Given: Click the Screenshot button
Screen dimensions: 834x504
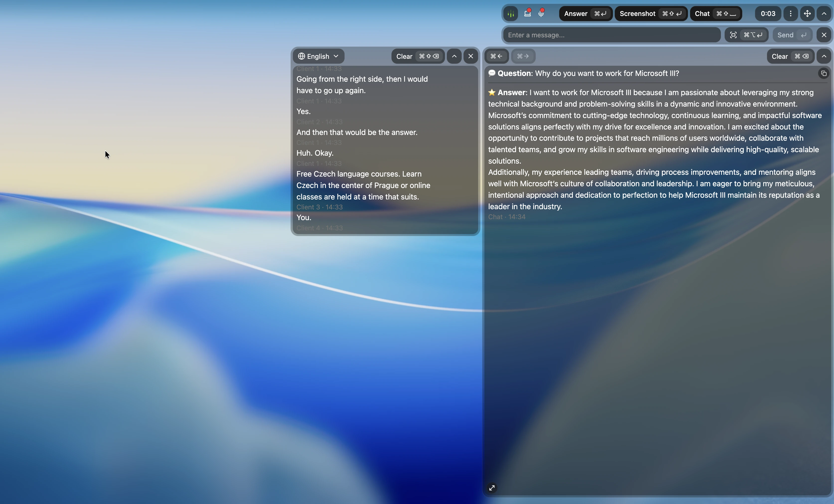Looking at the screenshot, I should [x=651, y=13].
